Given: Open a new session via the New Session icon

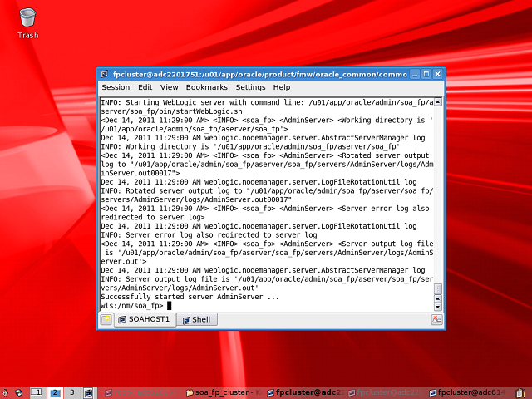Looking at the screenshot, I should coord(106,319).
